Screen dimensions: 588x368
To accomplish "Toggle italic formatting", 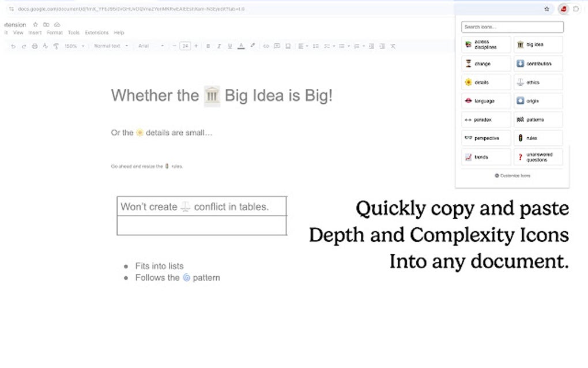I will pyautogui.click(x=218, y=46).
